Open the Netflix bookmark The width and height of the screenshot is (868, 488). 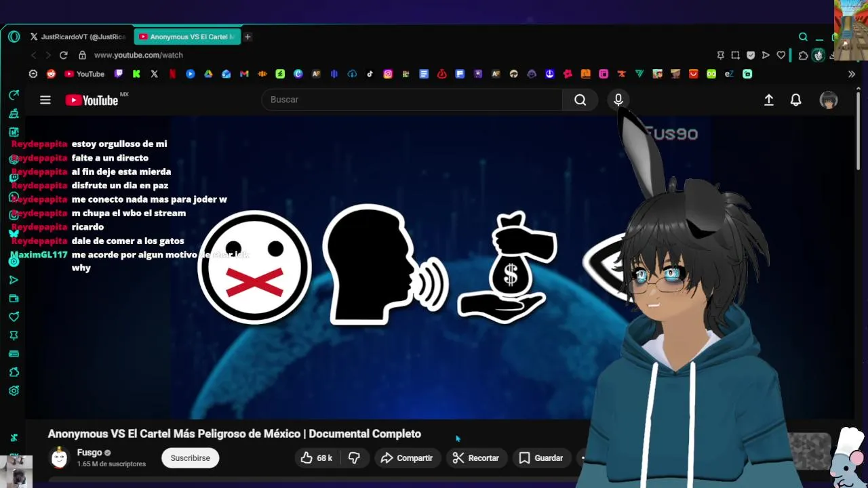[x=172, y=74]
